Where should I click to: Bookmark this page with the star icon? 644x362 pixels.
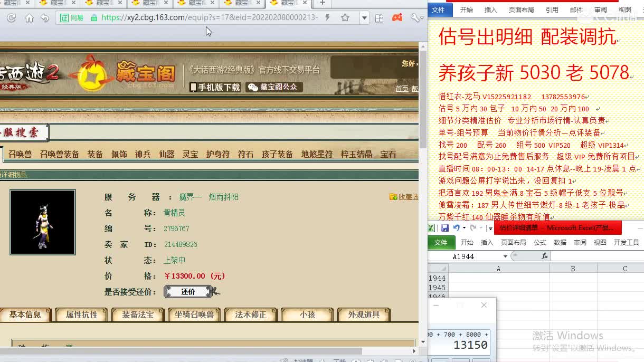click(x=345, y=18)
